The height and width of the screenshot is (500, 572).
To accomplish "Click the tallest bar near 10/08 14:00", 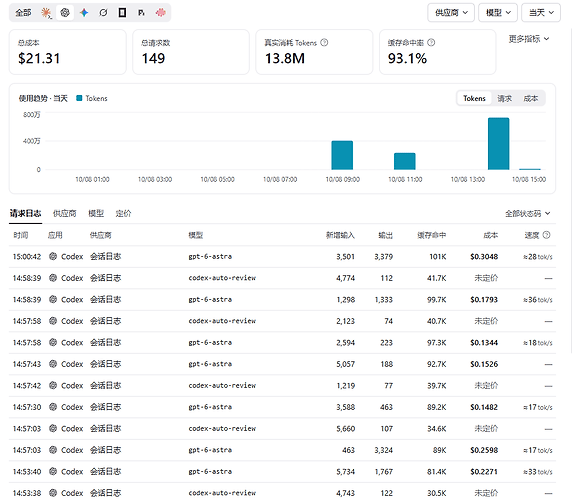I will pos(499,144).
